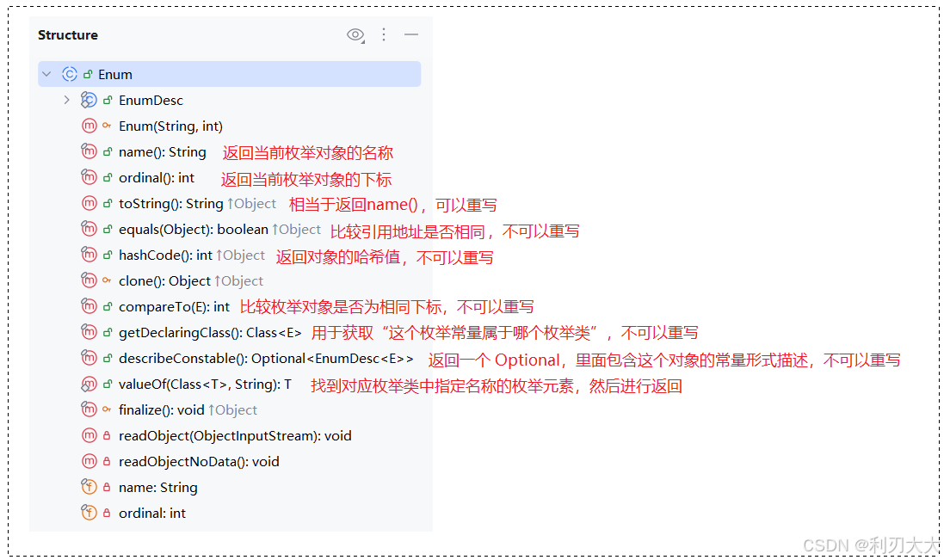Collapse the Enum class node
This screenshot has width=944, height=560.
point(47,74)
